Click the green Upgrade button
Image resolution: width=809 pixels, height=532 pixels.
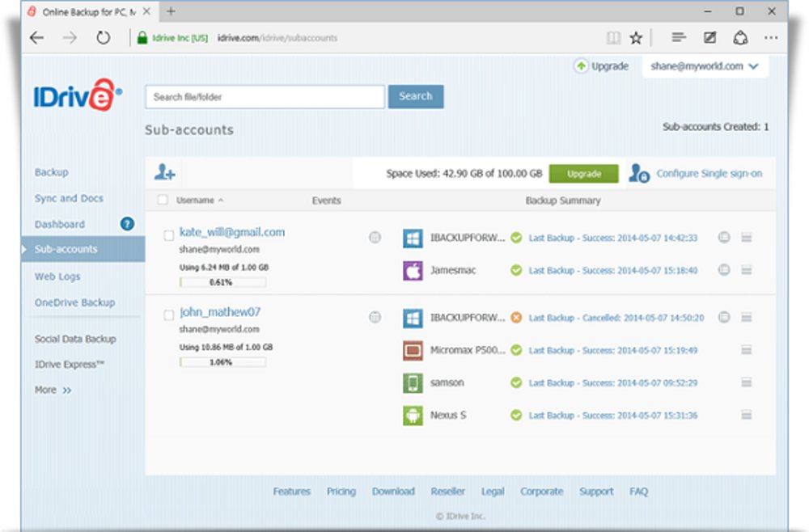point(583,174)
